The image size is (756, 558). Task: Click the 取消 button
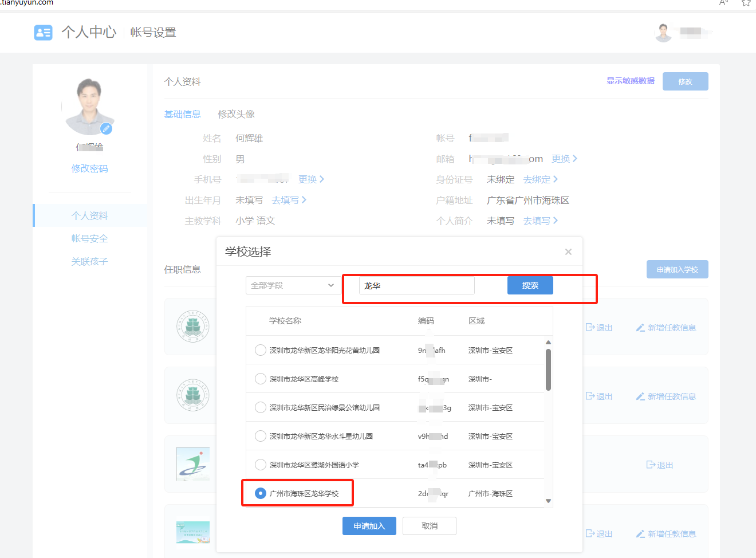(x=430, y=526)
